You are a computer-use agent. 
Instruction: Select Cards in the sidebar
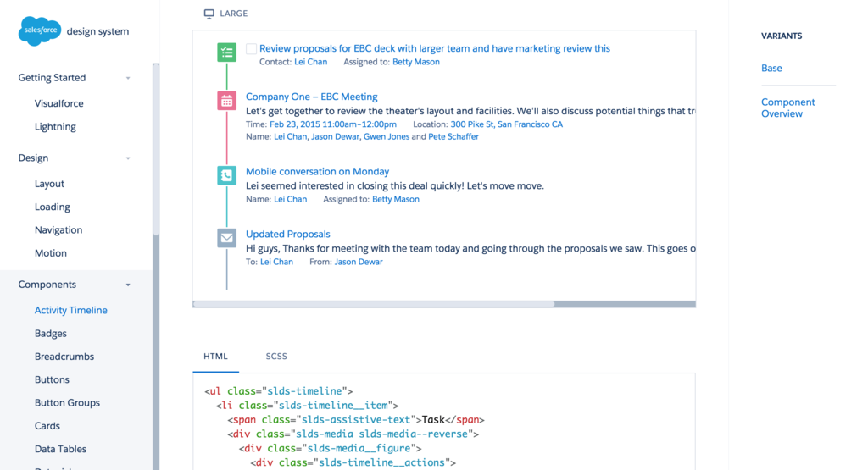coord(47,426)
